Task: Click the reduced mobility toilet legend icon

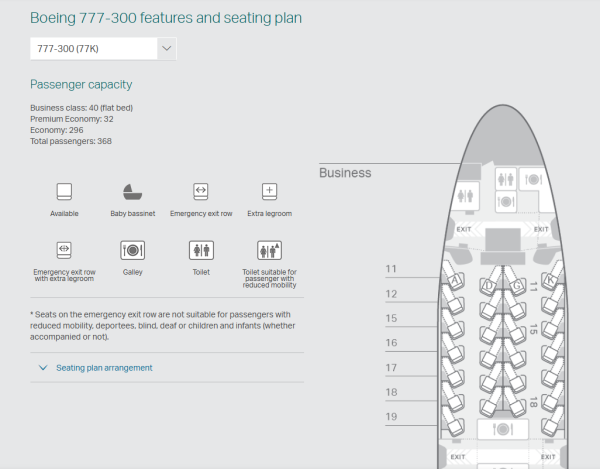Action: pos(268,249)
